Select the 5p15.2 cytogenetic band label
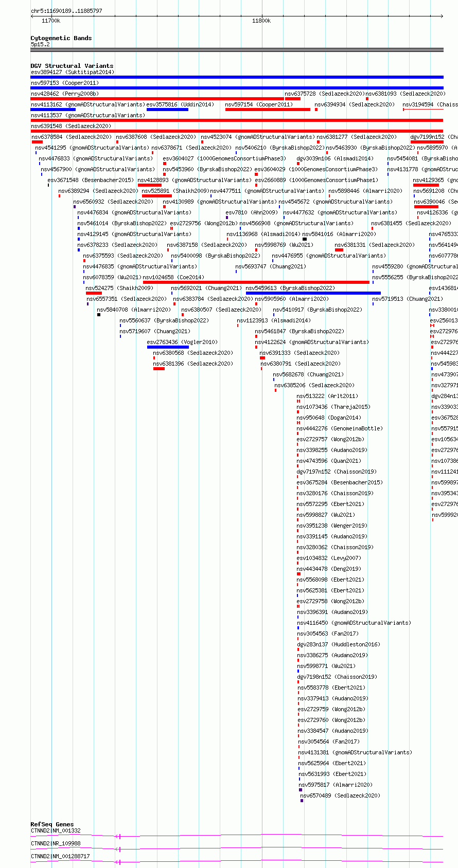 pyautogui.click(x=40, y=44)
